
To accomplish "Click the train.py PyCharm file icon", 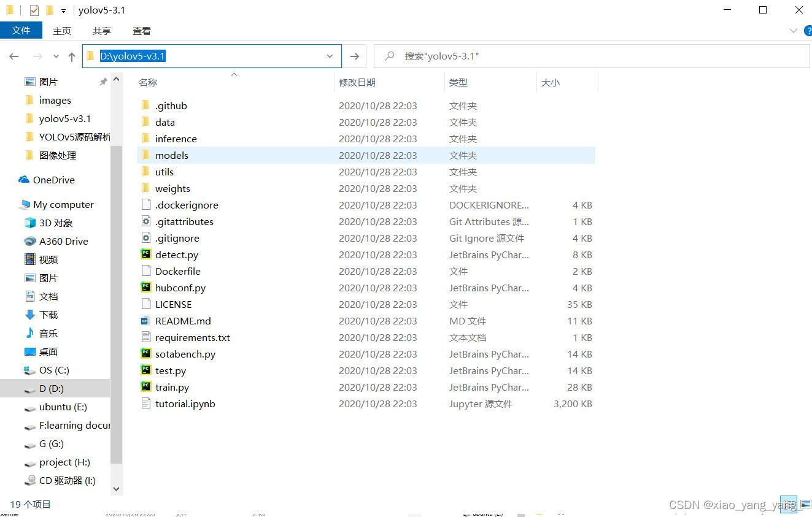I will [145, 387].
